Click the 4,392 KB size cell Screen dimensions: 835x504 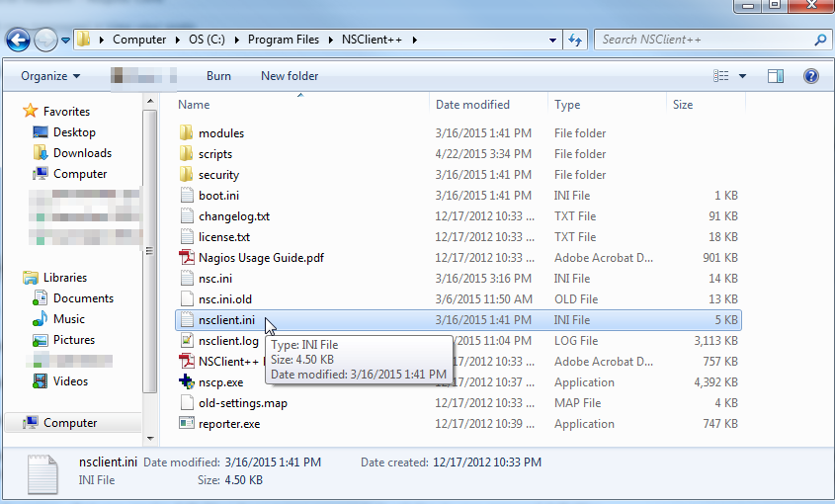(715, 382)
